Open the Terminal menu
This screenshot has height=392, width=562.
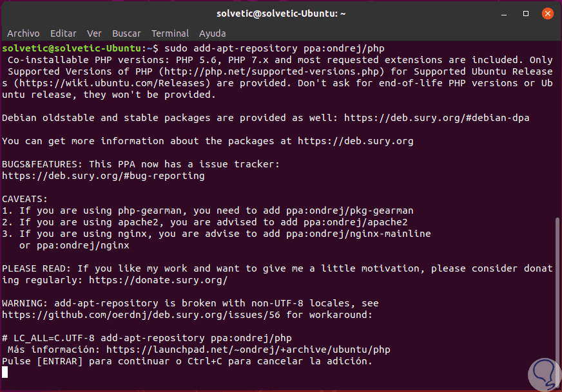(170, 33)
